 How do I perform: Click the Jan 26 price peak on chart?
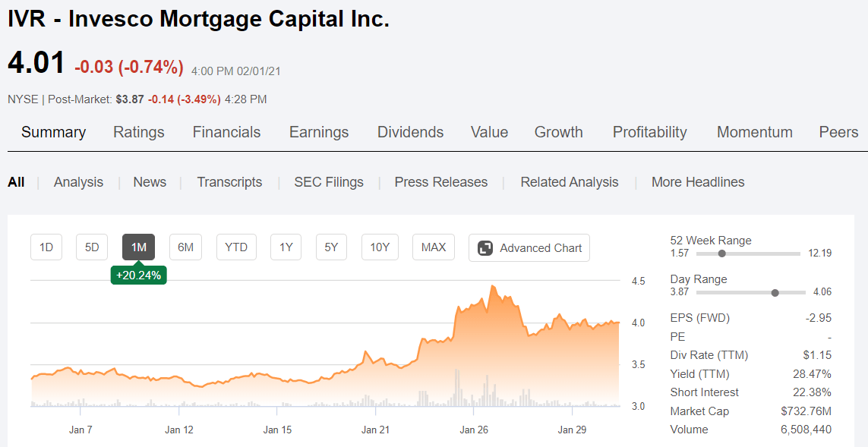click(493, 286)
